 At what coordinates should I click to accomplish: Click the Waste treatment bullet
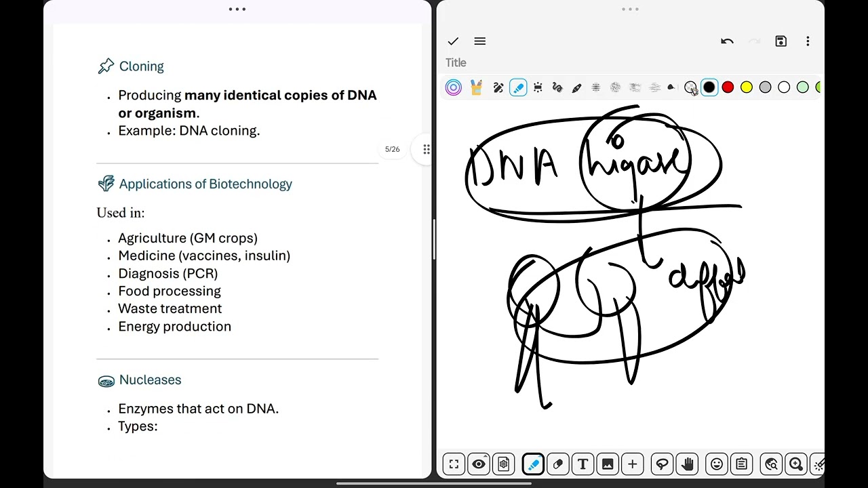(170, 308)
